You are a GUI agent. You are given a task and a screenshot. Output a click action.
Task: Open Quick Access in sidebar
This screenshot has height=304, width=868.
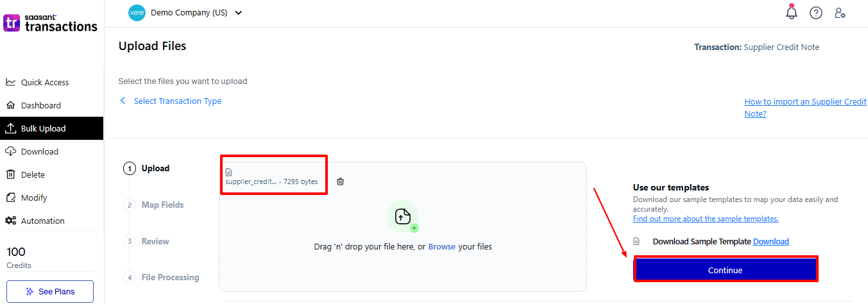pos(44,82)
